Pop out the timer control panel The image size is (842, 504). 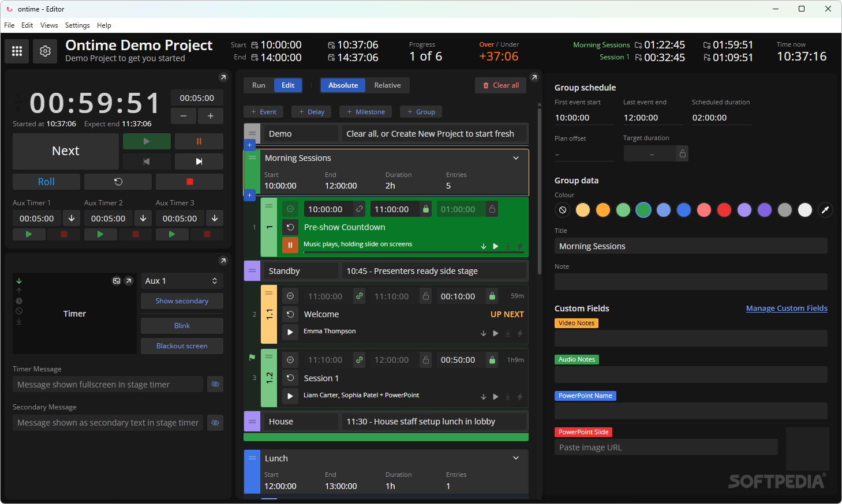[x=223, y=77]
